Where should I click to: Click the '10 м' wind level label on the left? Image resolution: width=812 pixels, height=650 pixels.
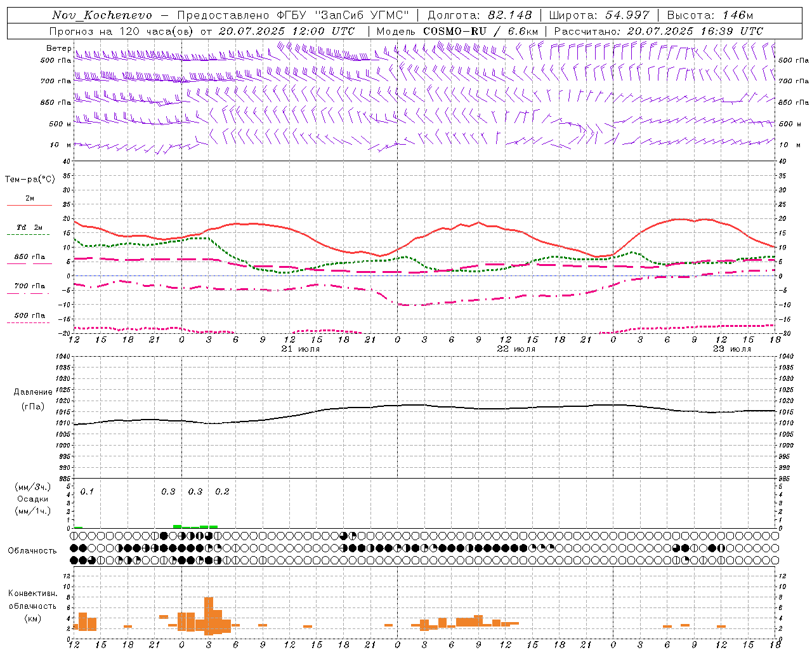point(60,145)
